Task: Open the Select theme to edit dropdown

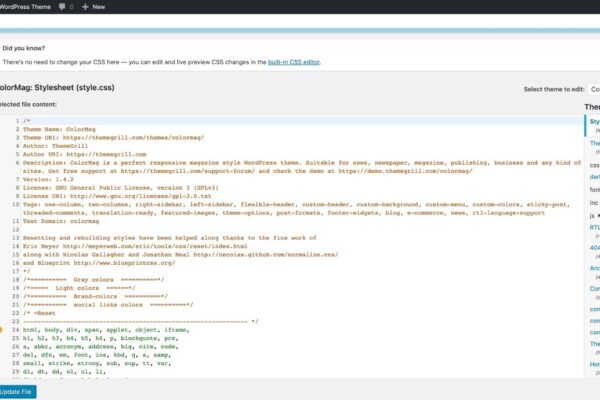Action: pos(594,89)
